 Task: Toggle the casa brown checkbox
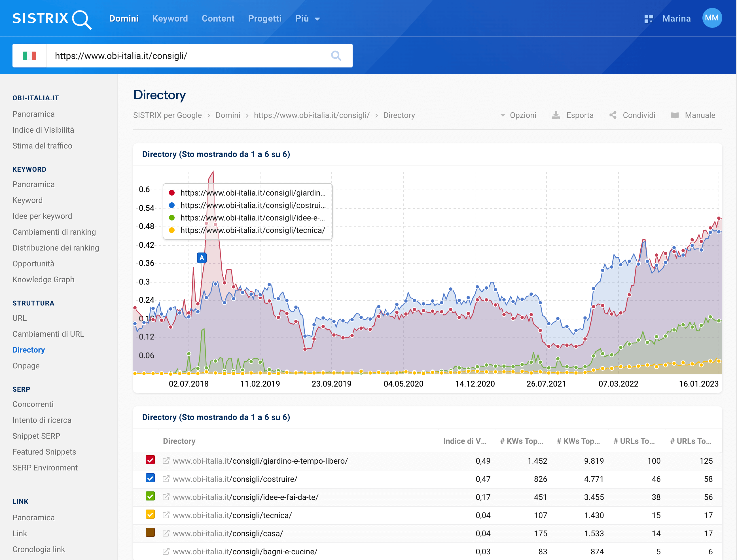pos(150,533)
